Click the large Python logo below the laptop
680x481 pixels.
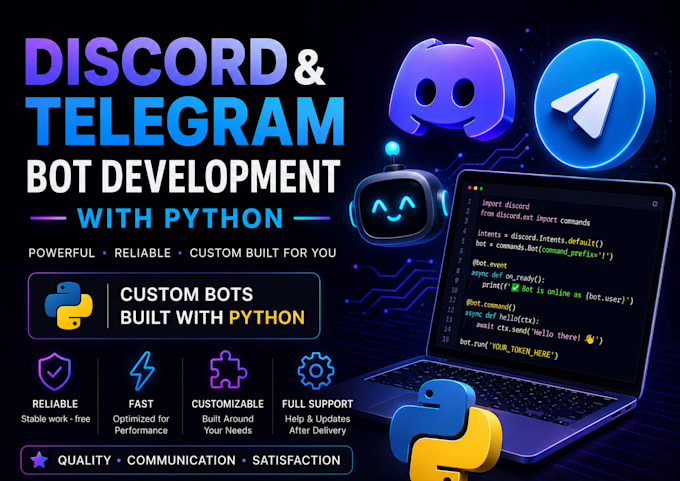pyautogui.click(x=445, y=430)
